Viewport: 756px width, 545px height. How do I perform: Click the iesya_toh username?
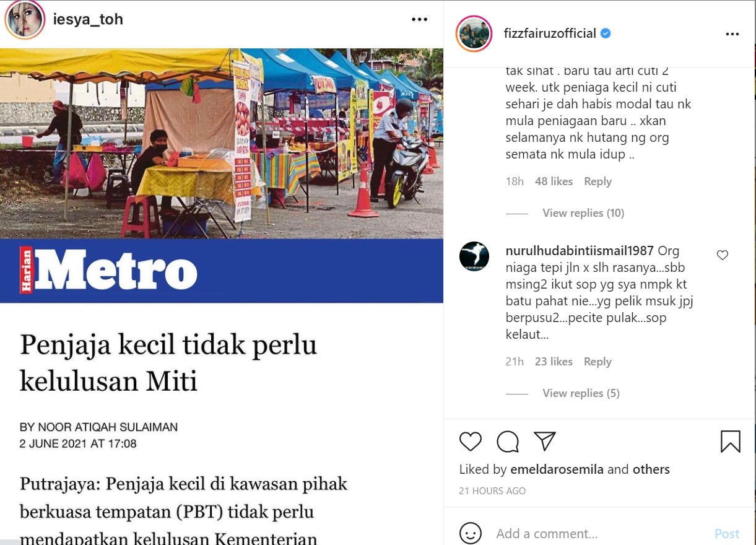[88, 19]
